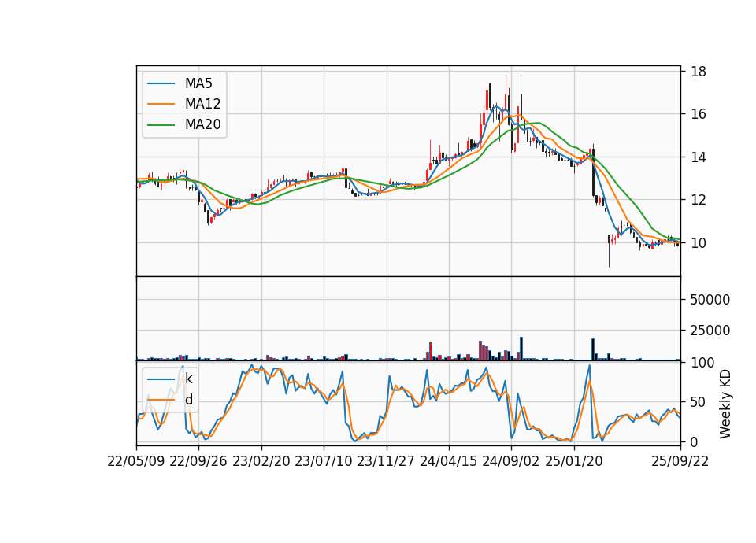Screen dimensions: 756x543
Task: Click the price axis value 16
Action: (699, 114)
